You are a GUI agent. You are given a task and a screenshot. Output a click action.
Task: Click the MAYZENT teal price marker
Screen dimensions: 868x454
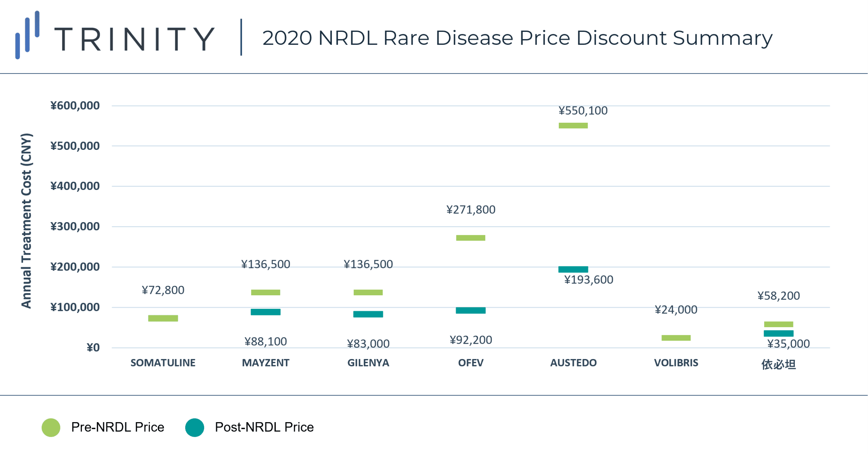pyautogui.click(x=265, y=312)
